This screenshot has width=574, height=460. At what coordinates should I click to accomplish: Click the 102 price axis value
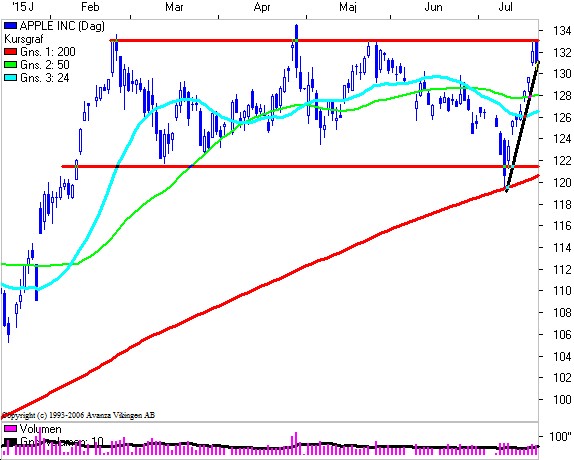(x=562, y=378)
